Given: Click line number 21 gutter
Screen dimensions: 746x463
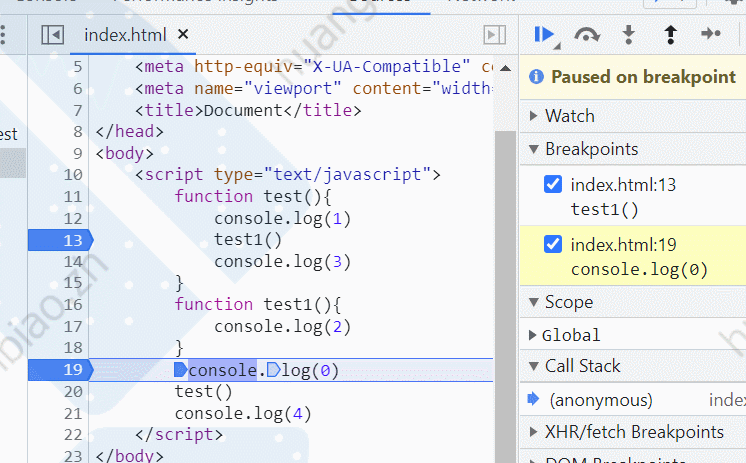Looking at the screenshot, I should (x=73, y=414).
